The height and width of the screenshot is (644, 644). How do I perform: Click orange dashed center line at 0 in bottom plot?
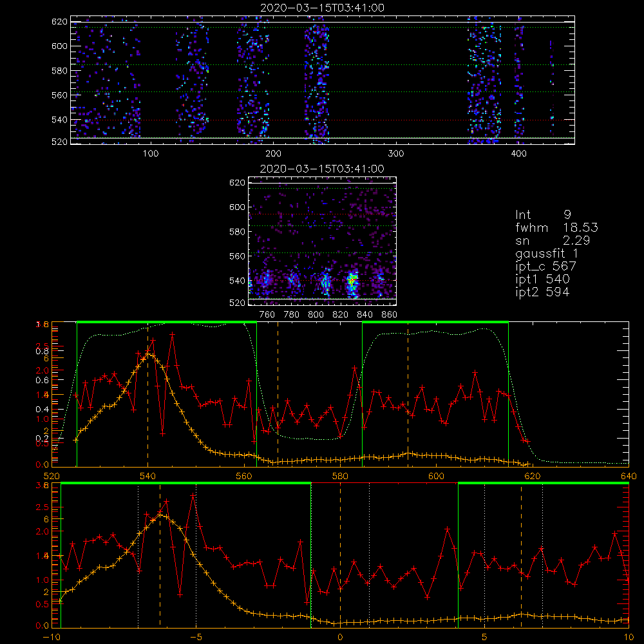coord(340,554)
